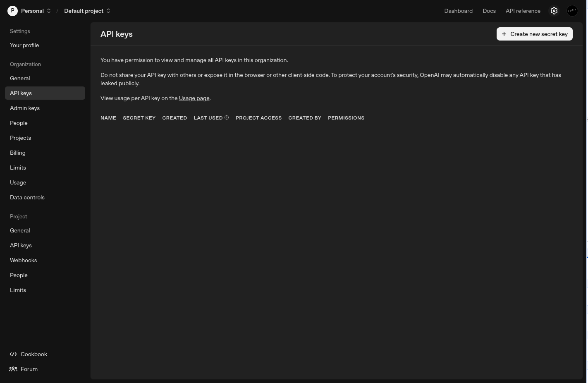Click Create new secret key button
The height and width of the screenshot is (383, 588).
(534, 34)
